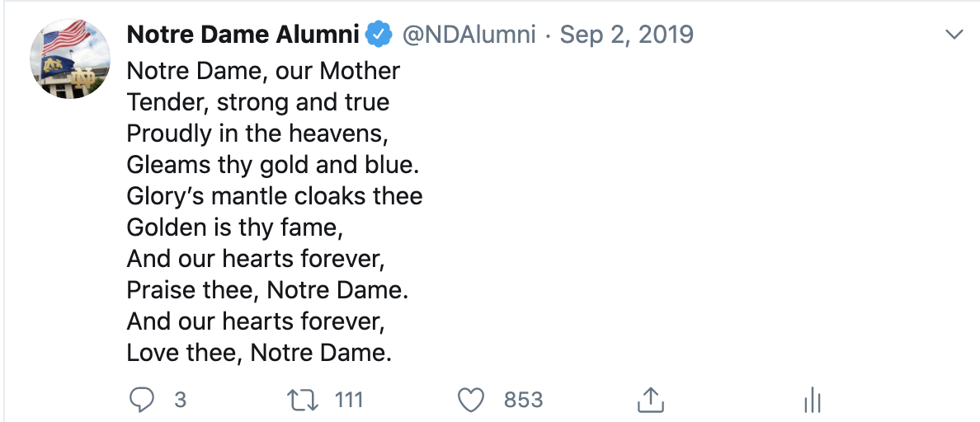Click the reply count of 3
Screen dimensions: 980x422
[180, 400]
